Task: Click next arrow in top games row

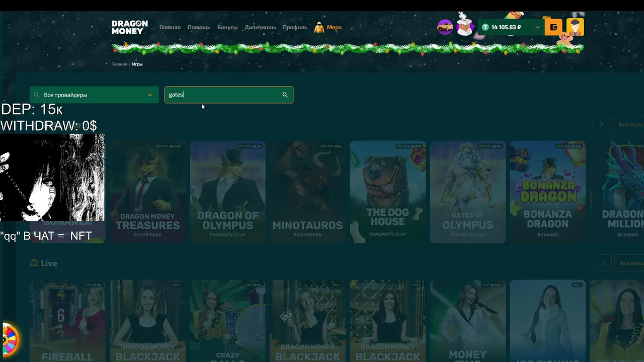Action: tap(602, 124)
